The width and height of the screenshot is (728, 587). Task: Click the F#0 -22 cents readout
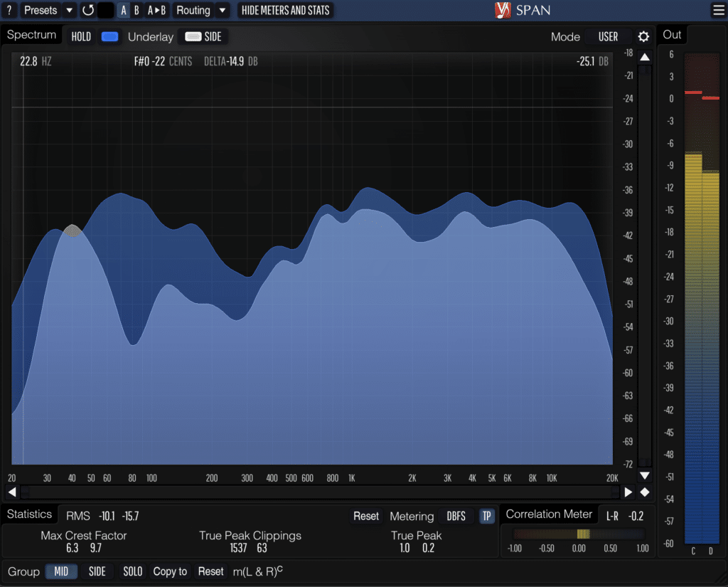(x=163, y=61)
